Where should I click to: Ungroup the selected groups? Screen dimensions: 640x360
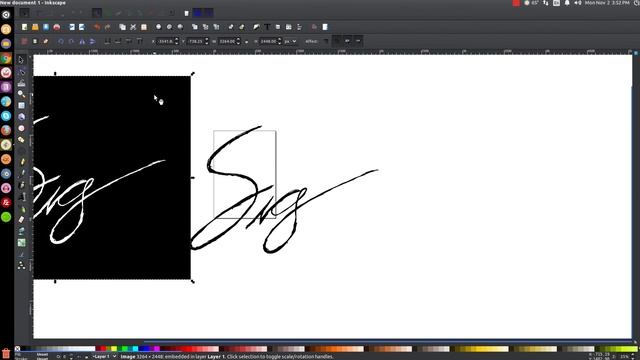(x=242, y=27)
